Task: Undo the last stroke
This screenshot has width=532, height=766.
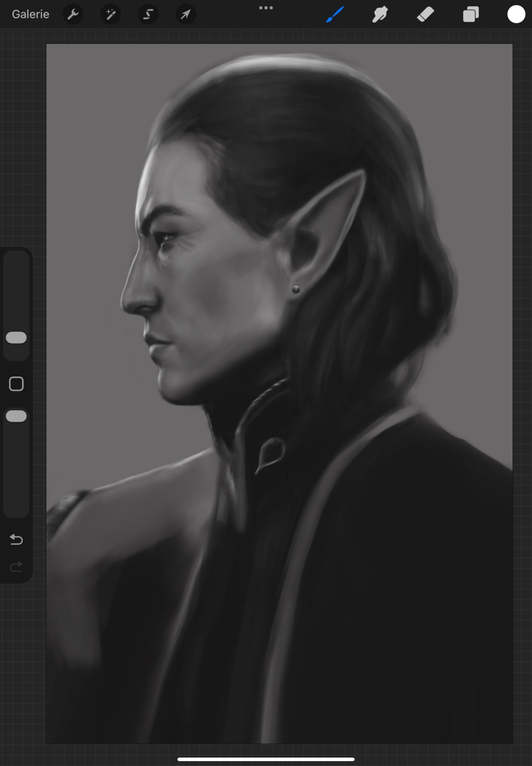Action: pos(16,540)
